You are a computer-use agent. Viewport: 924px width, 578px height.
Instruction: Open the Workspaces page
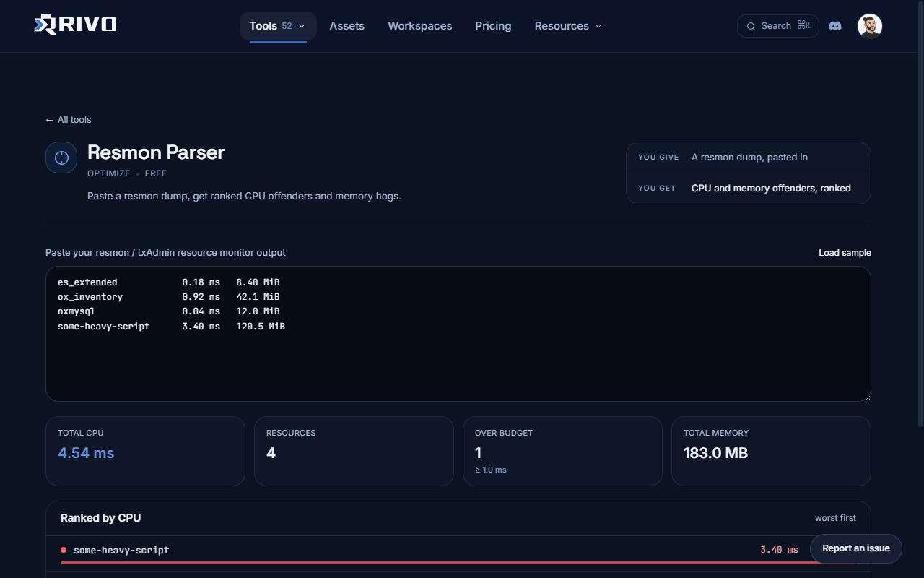click(420, 26)
